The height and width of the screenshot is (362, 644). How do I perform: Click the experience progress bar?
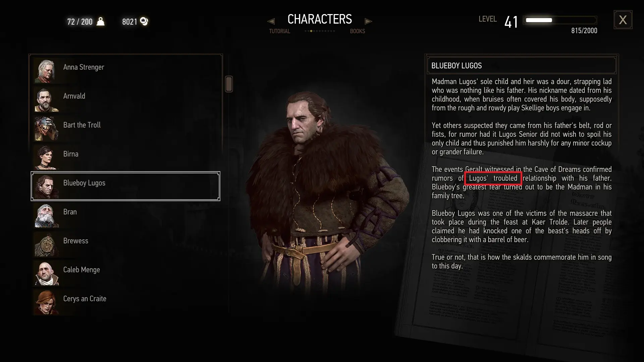click(560, 20)
